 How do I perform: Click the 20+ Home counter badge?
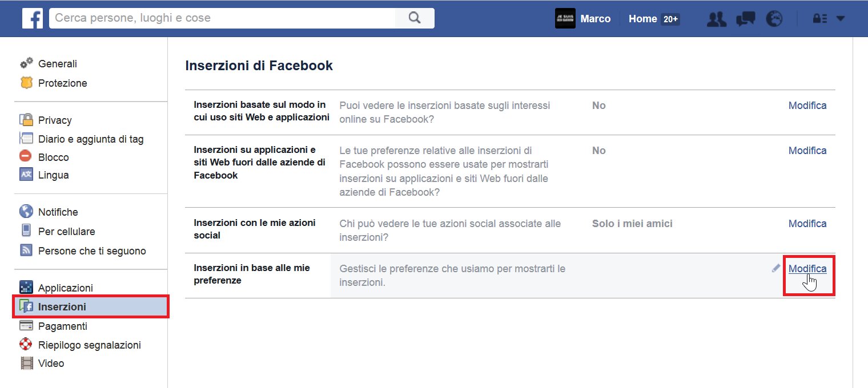point(670,19)
